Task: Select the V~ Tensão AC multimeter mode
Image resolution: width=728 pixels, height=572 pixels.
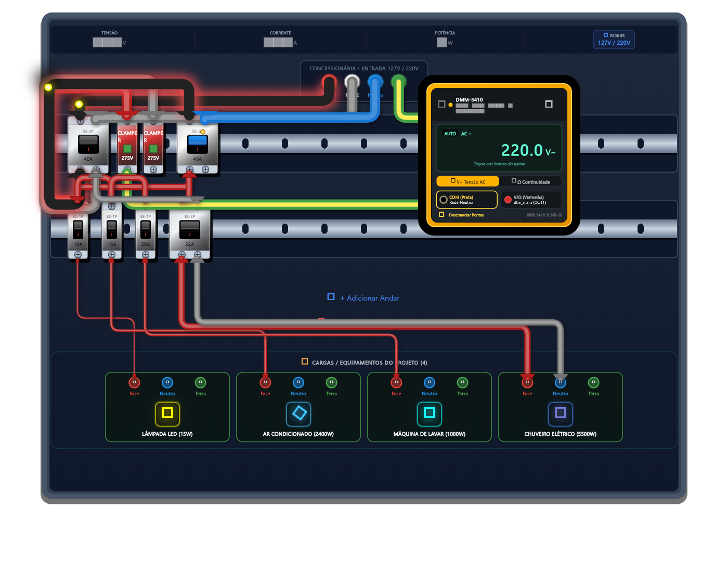Action: tap(468, 181)
